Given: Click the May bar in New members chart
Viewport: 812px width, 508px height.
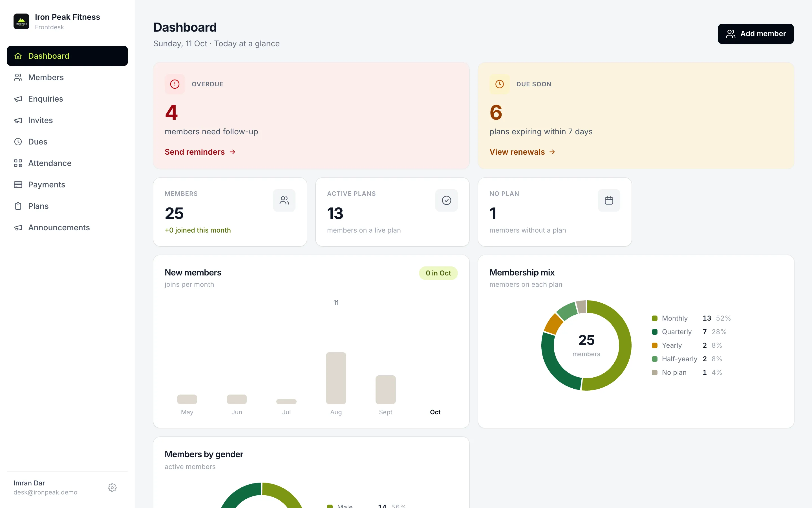Looking at the screenshot, I should click(187, 399).
